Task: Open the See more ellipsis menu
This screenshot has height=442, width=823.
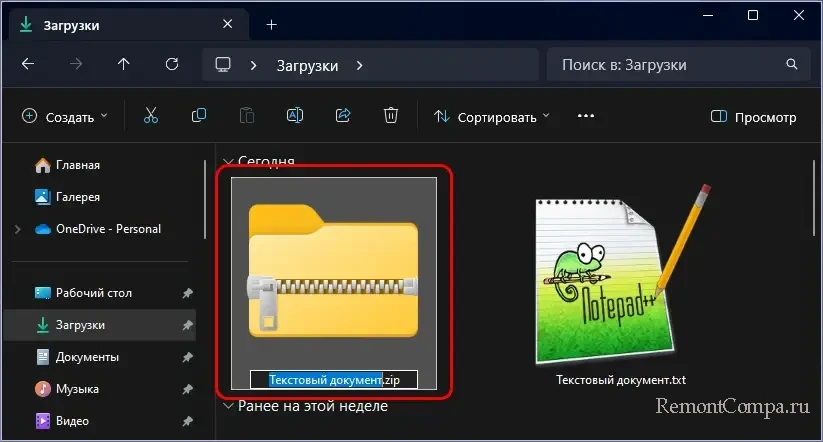Action: coord(586,116)
